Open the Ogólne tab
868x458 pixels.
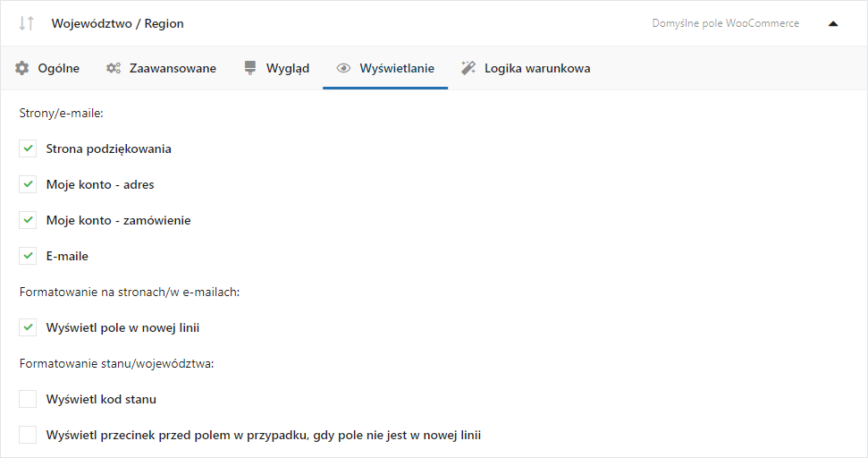pos(47,68)
